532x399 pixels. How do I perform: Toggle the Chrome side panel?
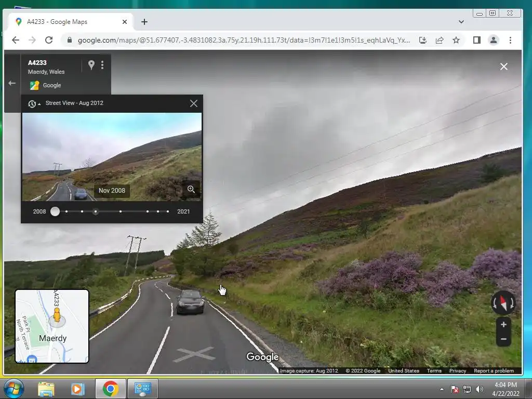click(x=477, y=41)
